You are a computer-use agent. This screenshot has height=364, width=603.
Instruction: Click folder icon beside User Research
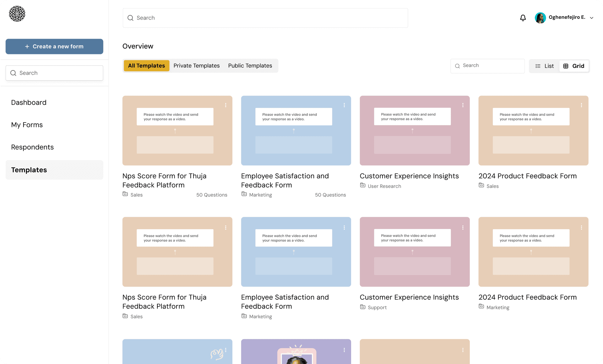point(363,185)
